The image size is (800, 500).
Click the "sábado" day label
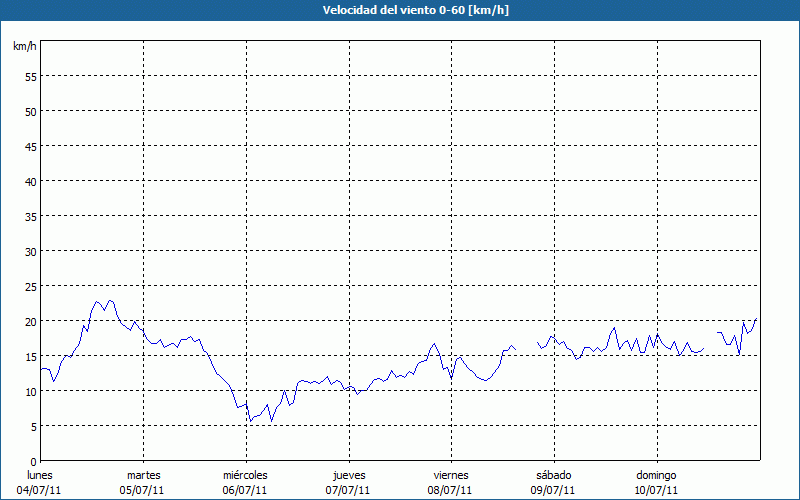click(x=553, y=475)
